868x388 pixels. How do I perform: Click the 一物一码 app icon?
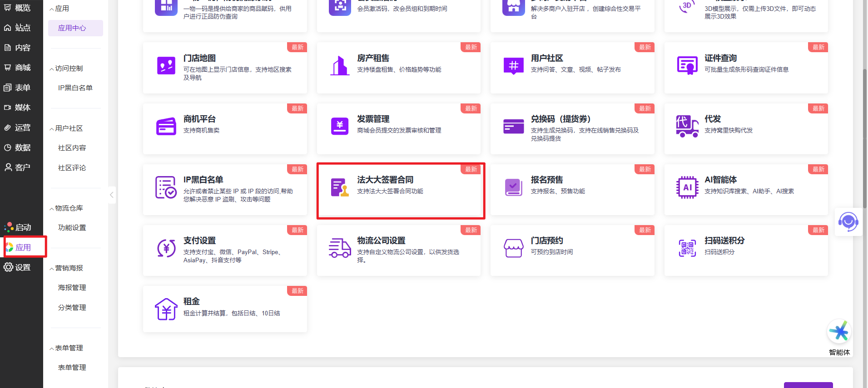(166, 6)
